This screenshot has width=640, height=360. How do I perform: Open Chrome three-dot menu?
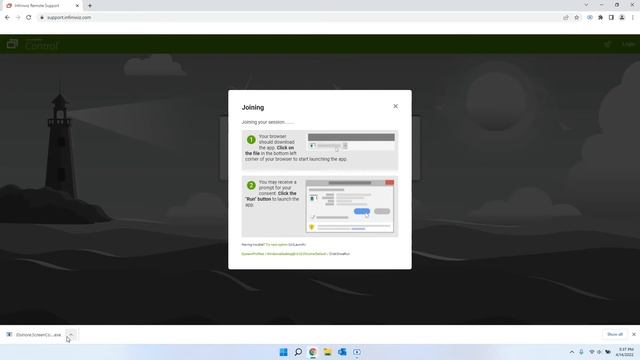633,18
